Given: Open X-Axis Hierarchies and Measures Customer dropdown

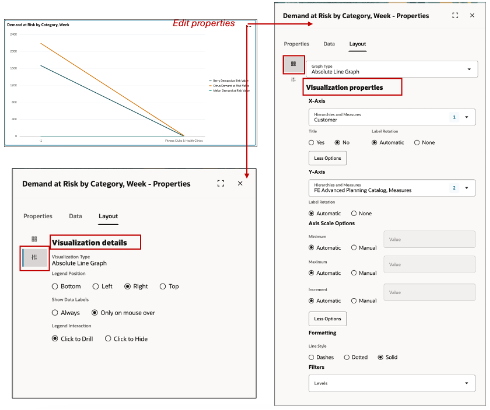Looking at the screenshot, I should [x=392, y=117].
